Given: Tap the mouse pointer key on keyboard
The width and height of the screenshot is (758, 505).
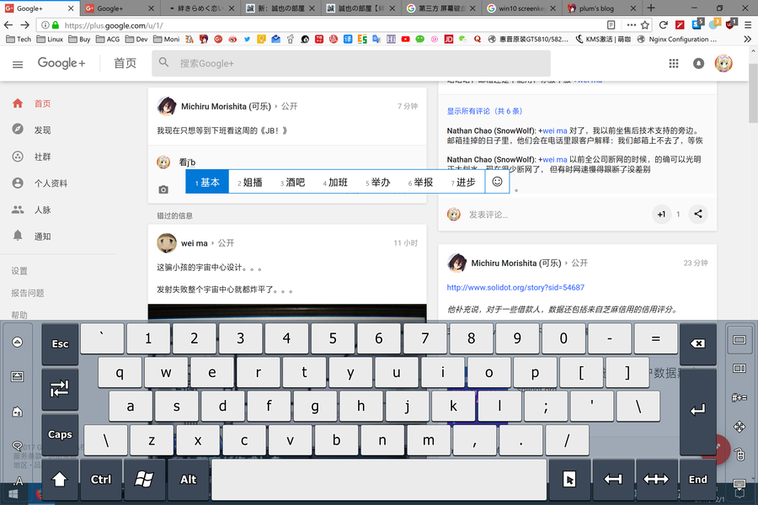Looking at the screenshot, I should coord(569,479).
